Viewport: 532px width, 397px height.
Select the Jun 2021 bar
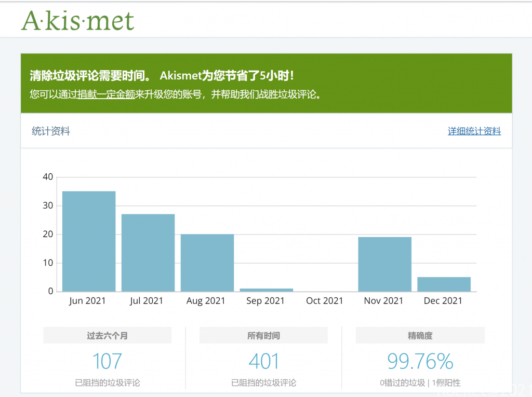point(89,241)
